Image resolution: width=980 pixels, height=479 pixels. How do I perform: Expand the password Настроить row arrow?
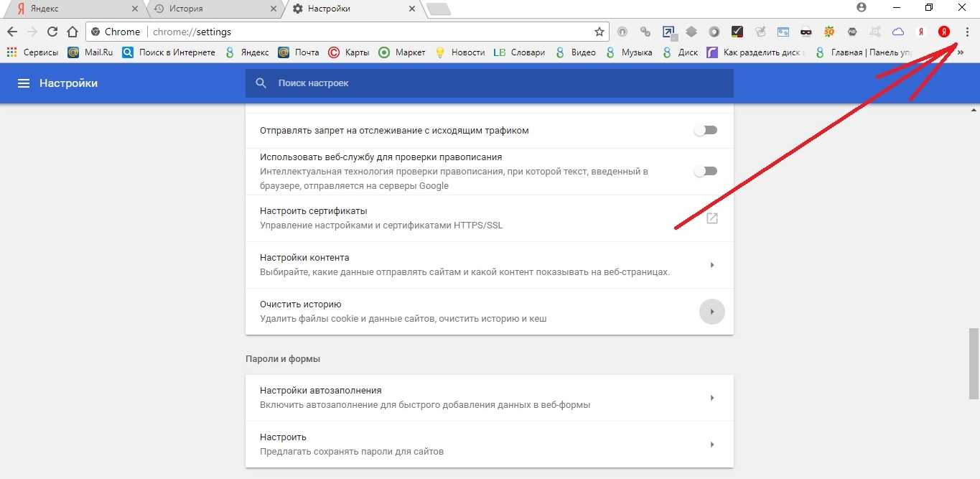click(712, 445)
